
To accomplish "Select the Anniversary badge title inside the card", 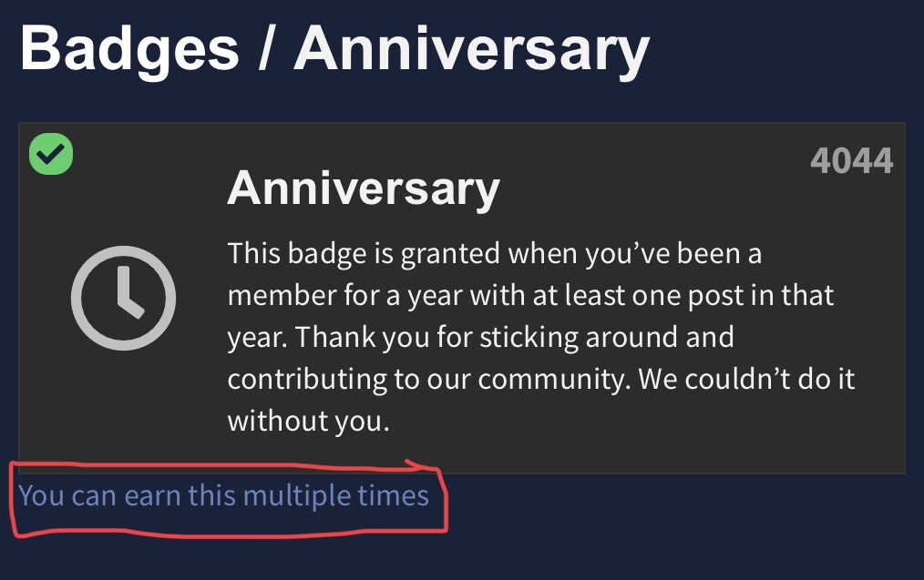I will point(364,188).
